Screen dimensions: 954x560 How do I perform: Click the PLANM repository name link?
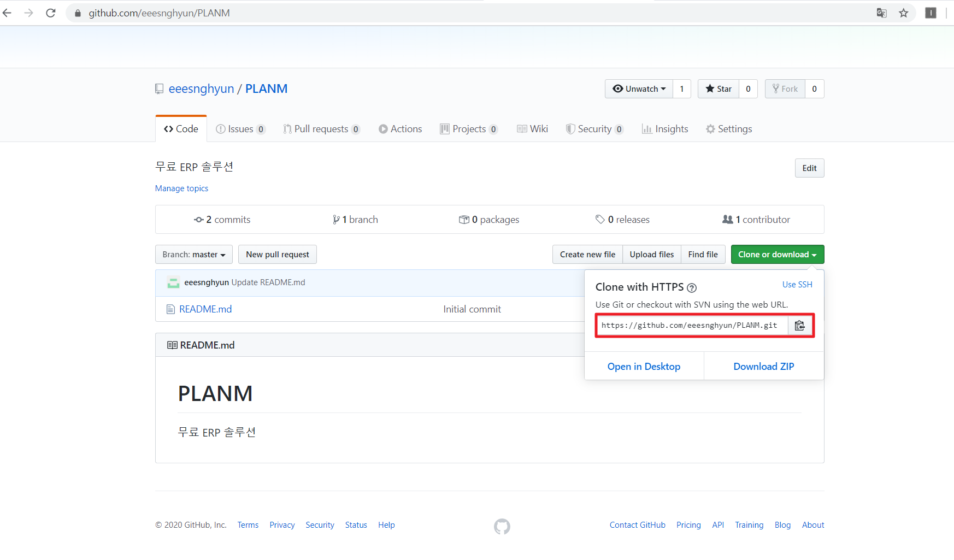coord(266,89)
